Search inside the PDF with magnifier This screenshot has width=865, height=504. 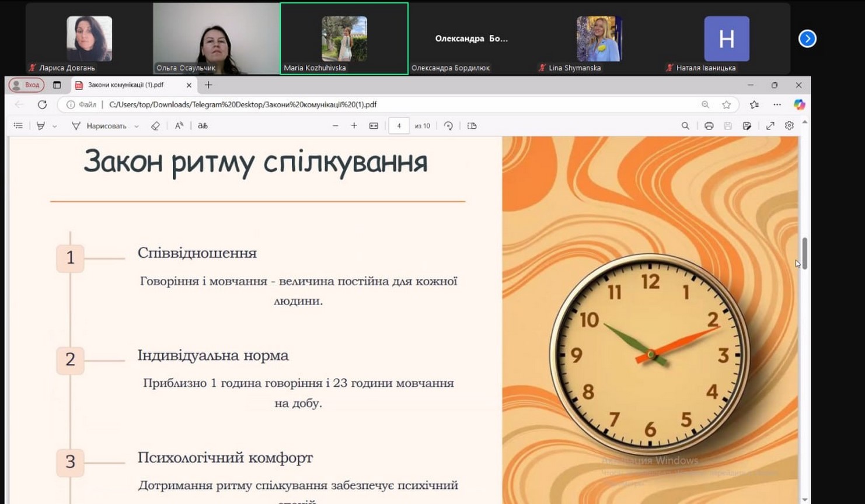(x=685, y=126)
